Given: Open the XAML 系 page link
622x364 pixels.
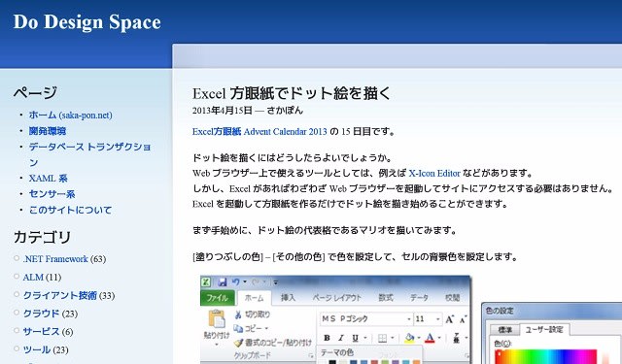Looking at the screenshot, I should pyautogui.click(x=48, y=179).
